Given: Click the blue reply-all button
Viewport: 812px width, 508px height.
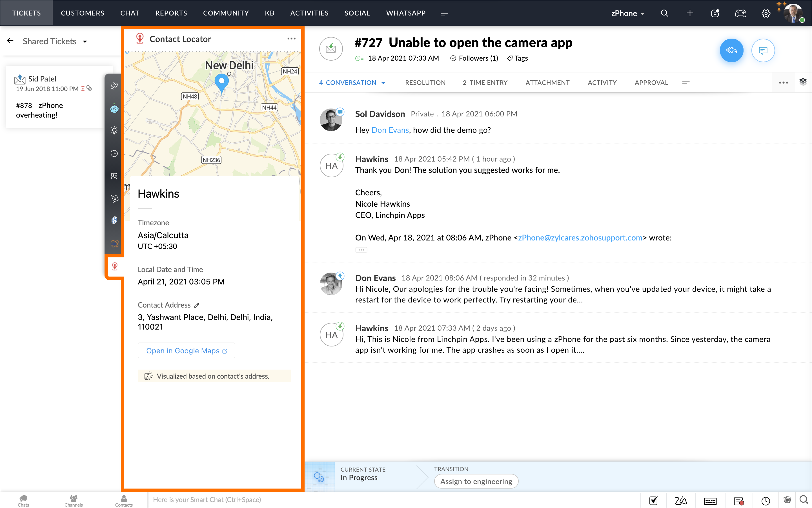Looking at the screenshot, I should [731, 50].
